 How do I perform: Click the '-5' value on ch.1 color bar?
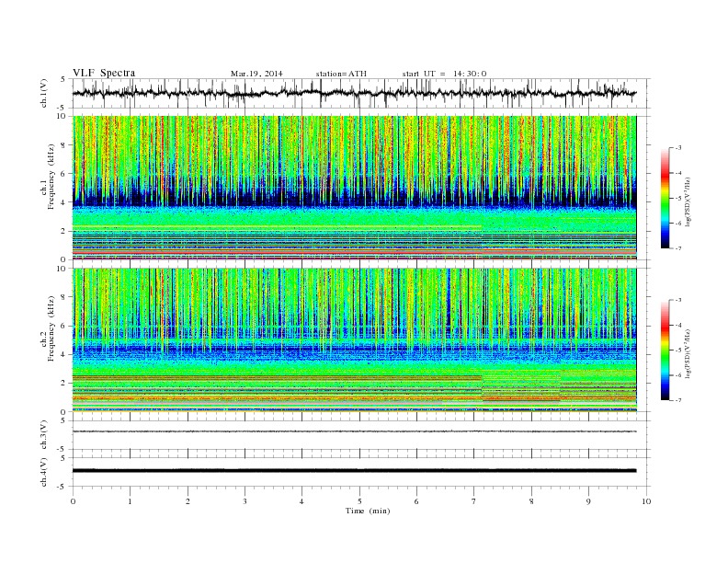click(678, 199)
